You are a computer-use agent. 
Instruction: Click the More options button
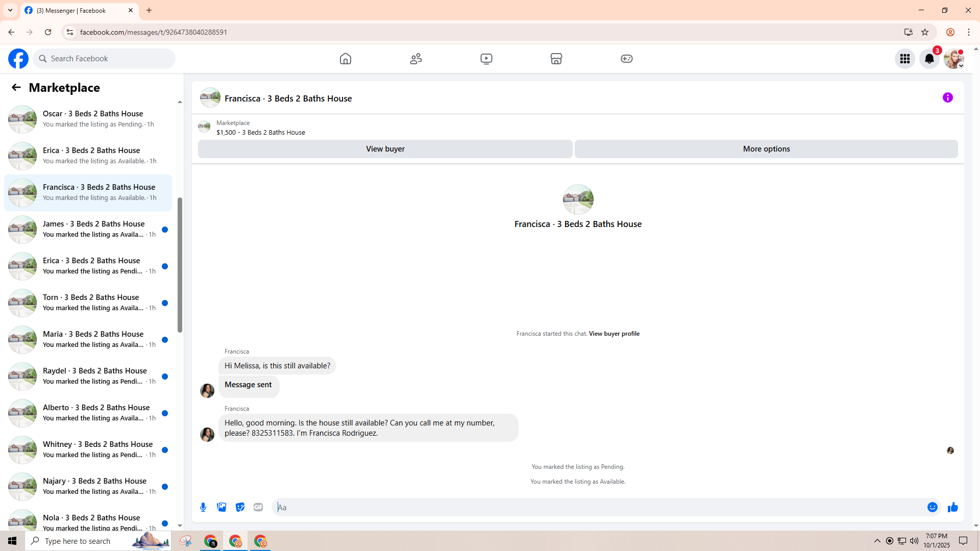tap(766, 149)
